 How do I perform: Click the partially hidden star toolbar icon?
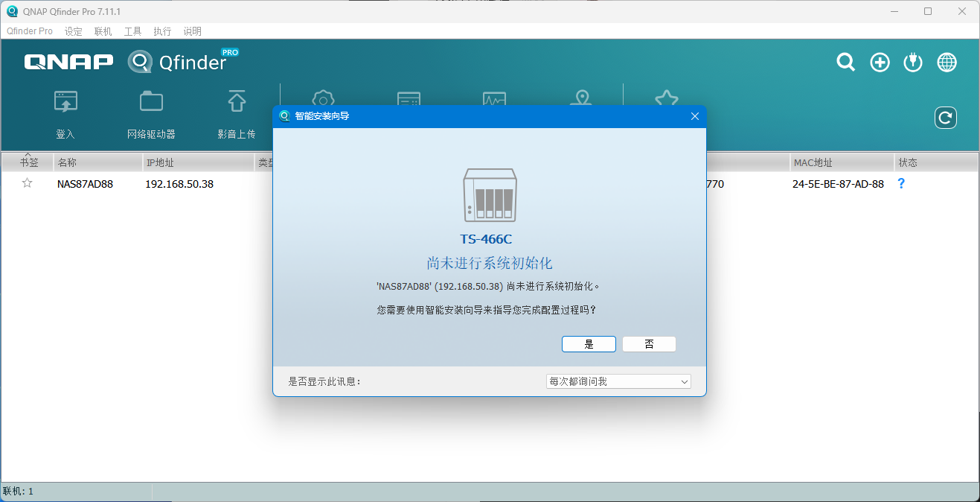click(666, 98)
